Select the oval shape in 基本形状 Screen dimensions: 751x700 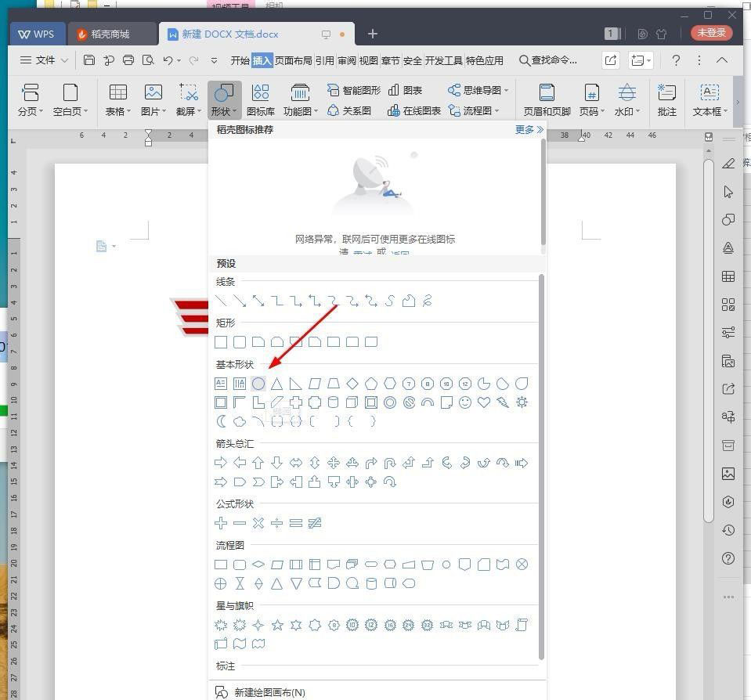pyautogui.click(x=258, y=384)
